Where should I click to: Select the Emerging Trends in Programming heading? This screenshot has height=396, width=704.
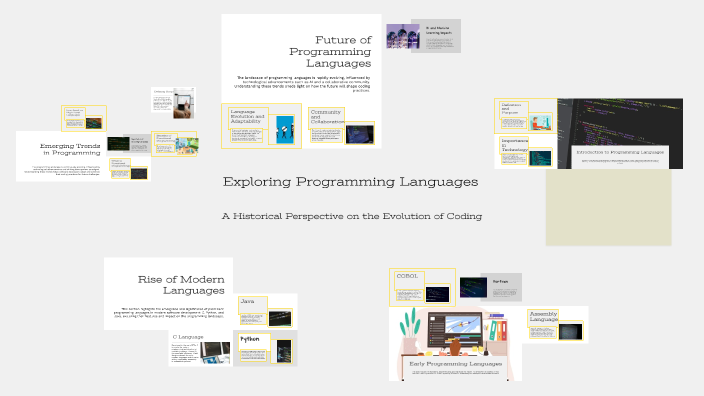tap(70, 149)
